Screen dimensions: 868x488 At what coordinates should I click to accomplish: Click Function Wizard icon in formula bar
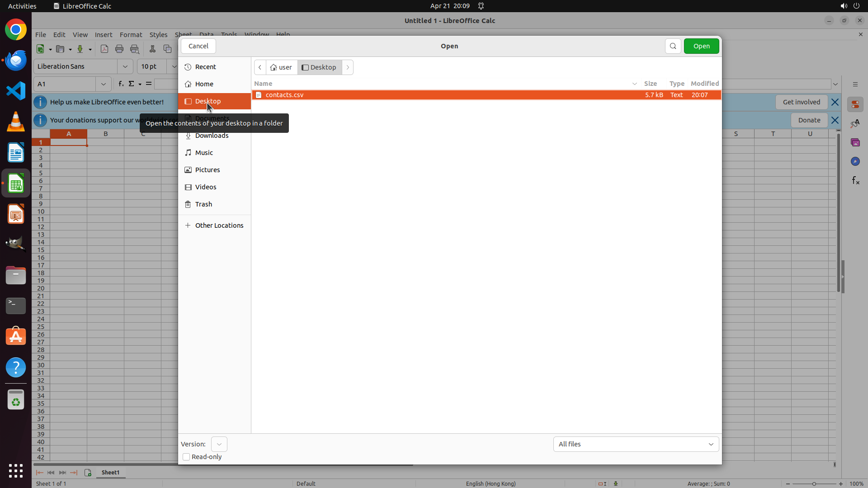pyautogui.click(x=121, y=84)
